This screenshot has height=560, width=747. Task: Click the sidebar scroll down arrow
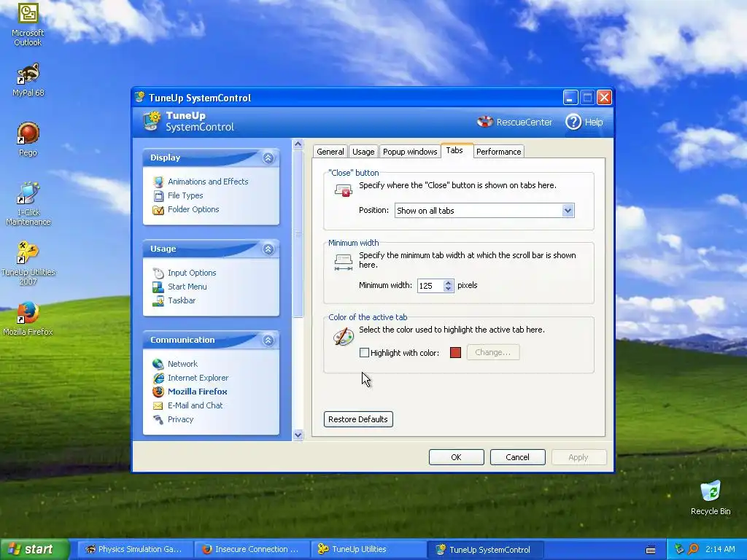click(x=298, y=435)
